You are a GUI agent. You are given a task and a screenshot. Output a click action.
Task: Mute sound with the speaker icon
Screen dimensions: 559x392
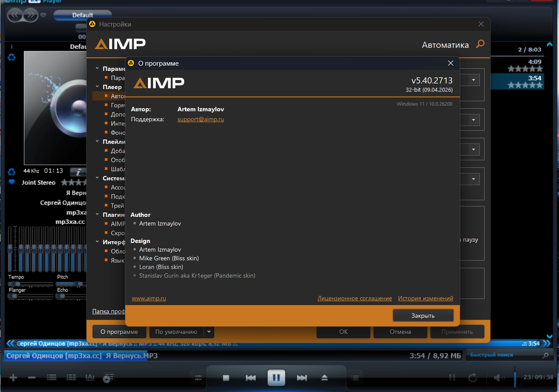[x=499, y=378]
